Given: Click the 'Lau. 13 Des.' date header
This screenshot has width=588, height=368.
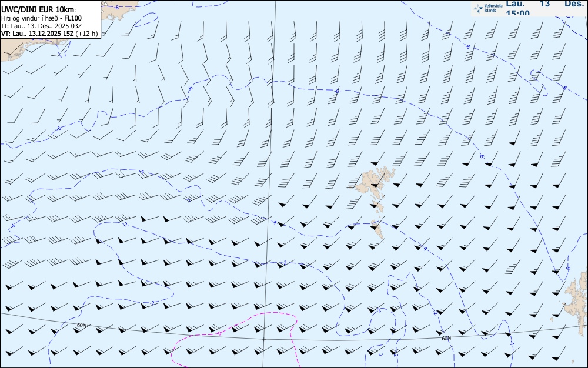Looking at the screenshot, I should point(544,4).
